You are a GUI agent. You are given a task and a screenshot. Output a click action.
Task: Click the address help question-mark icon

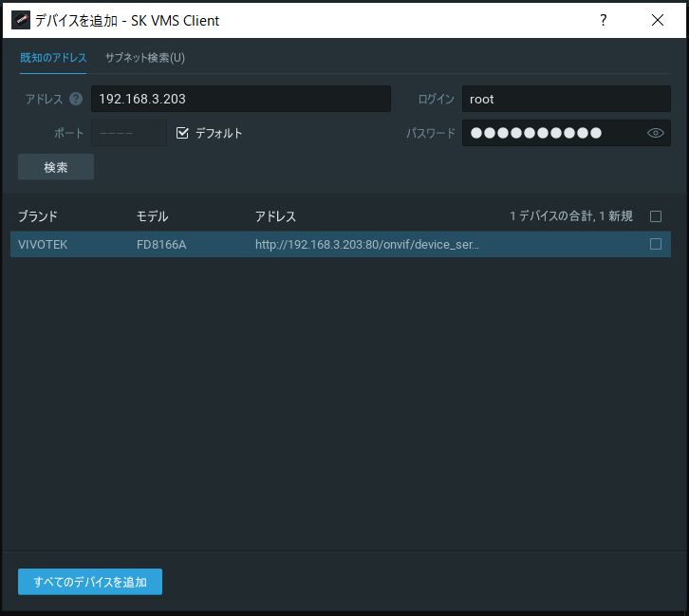point(76,99)
